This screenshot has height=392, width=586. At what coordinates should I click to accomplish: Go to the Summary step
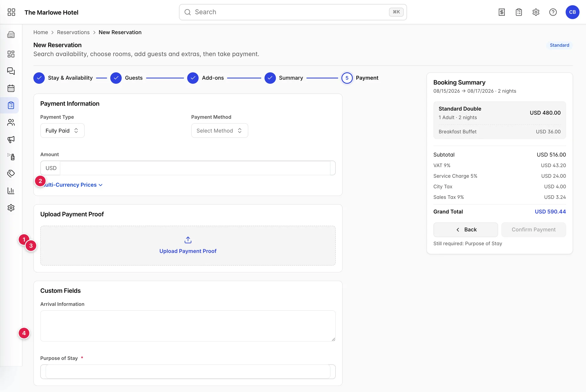[284, 78]
